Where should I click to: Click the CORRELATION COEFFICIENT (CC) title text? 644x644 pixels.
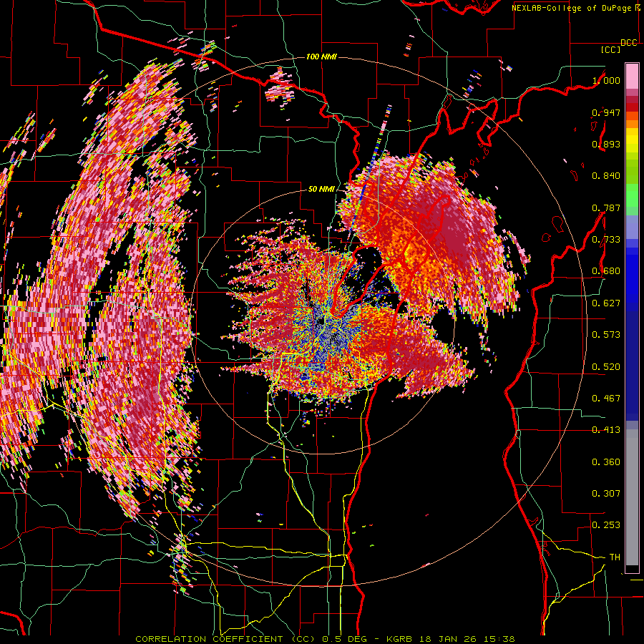225,639
